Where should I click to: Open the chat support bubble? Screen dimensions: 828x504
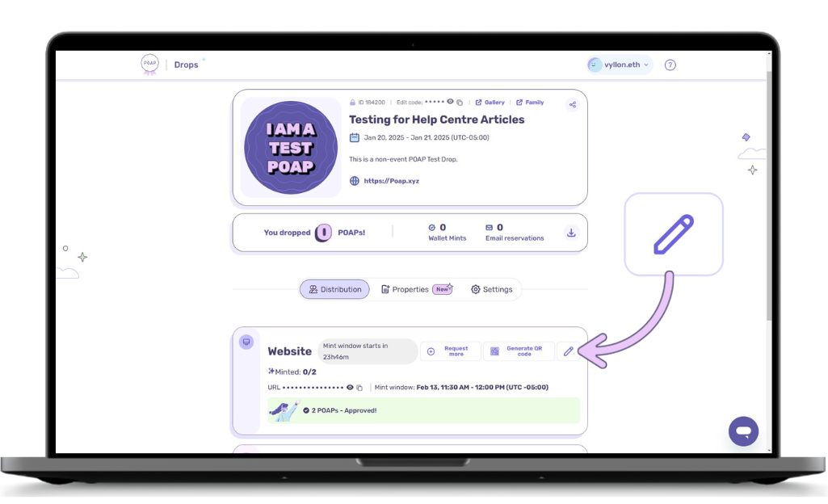point(743,431)
